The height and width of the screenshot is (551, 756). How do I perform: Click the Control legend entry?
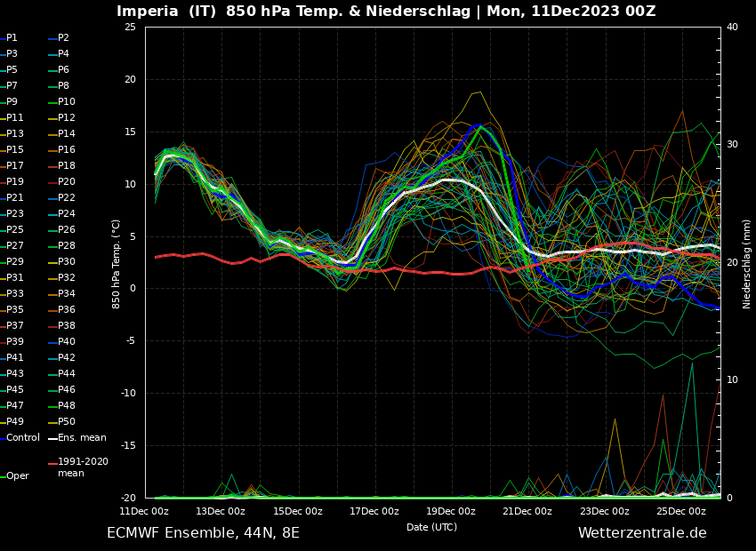coord(22,438)
